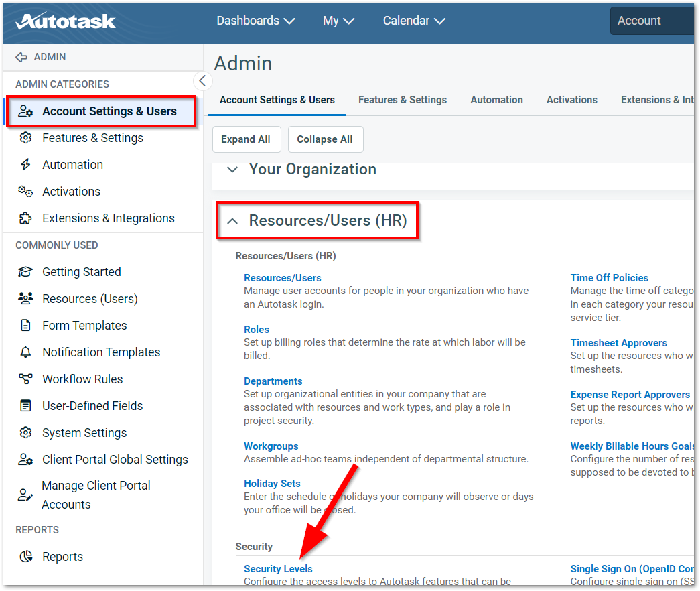
Task: Open the Calendar dropdown menu
Action: [x=413, y=21]
